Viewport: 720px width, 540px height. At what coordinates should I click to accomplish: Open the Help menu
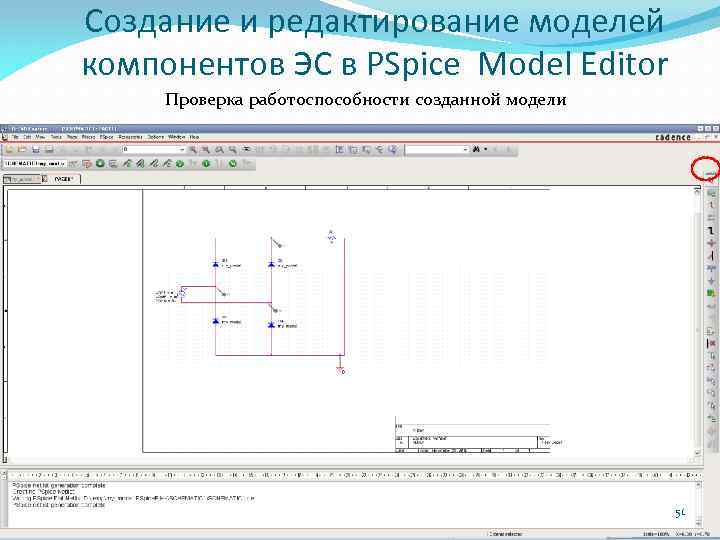point(194,137)
